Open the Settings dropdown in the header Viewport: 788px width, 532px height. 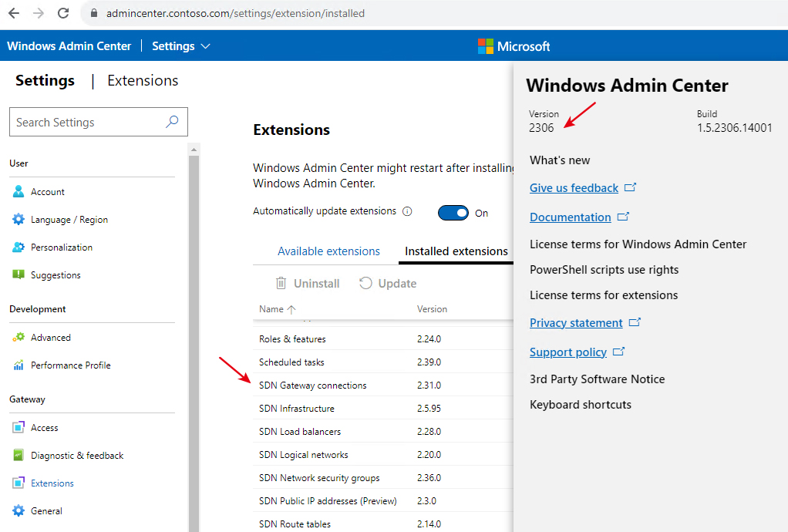(181, 46)
